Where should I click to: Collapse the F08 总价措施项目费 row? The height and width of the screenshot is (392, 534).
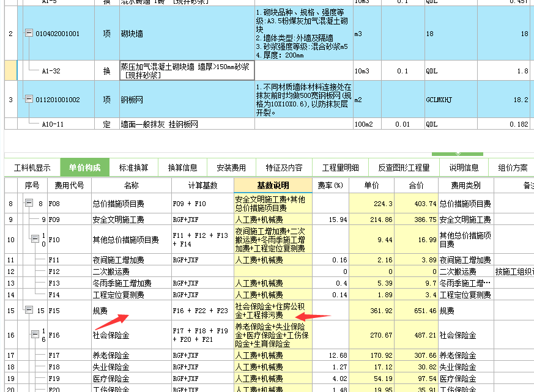point(29,203)
